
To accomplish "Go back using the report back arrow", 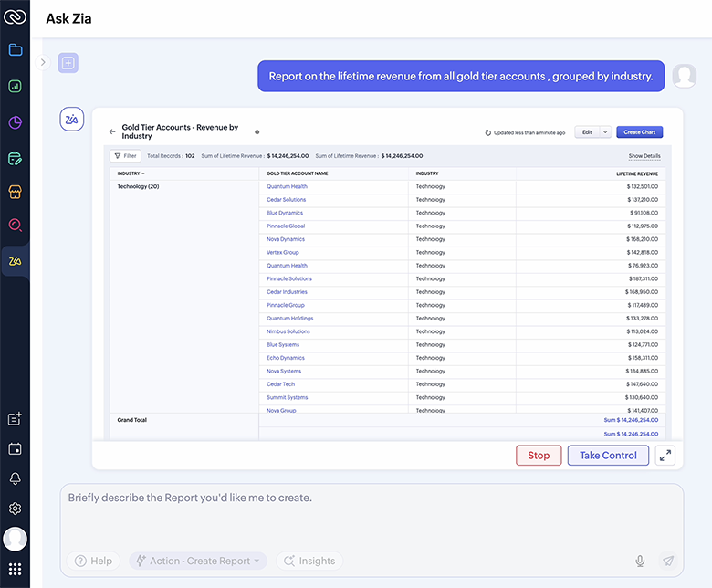I will [x=112, y=131].
